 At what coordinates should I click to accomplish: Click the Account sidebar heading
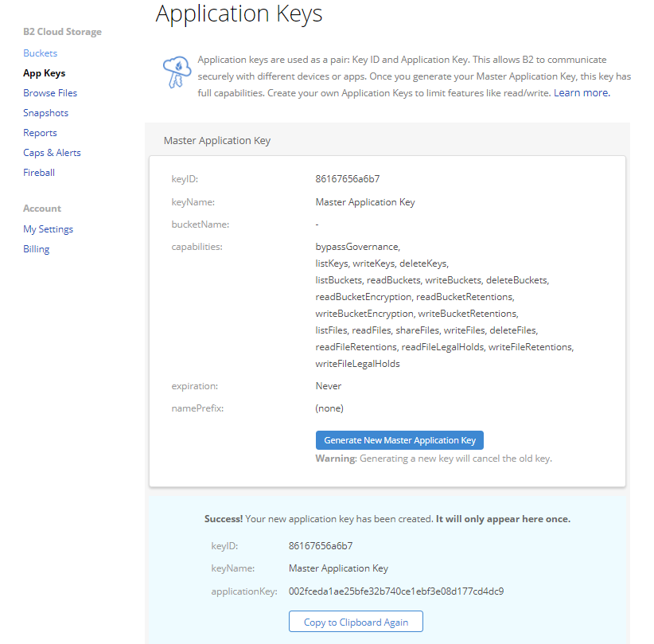tap(41, 209)
